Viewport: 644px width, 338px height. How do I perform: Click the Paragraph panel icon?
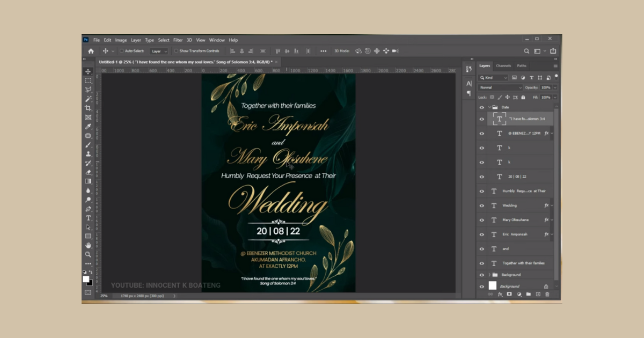(469, 93)
